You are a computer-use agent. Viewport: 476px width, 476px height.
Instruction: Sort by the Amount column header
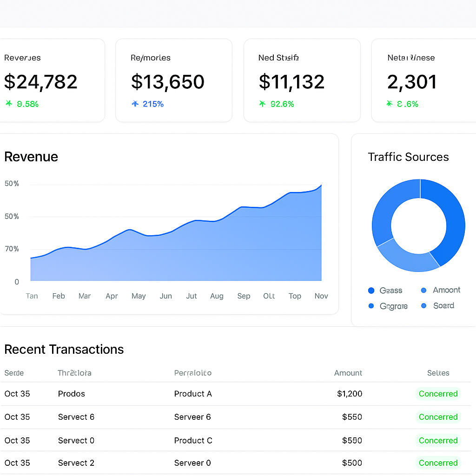pyautogui.click(x=348, y=373)
